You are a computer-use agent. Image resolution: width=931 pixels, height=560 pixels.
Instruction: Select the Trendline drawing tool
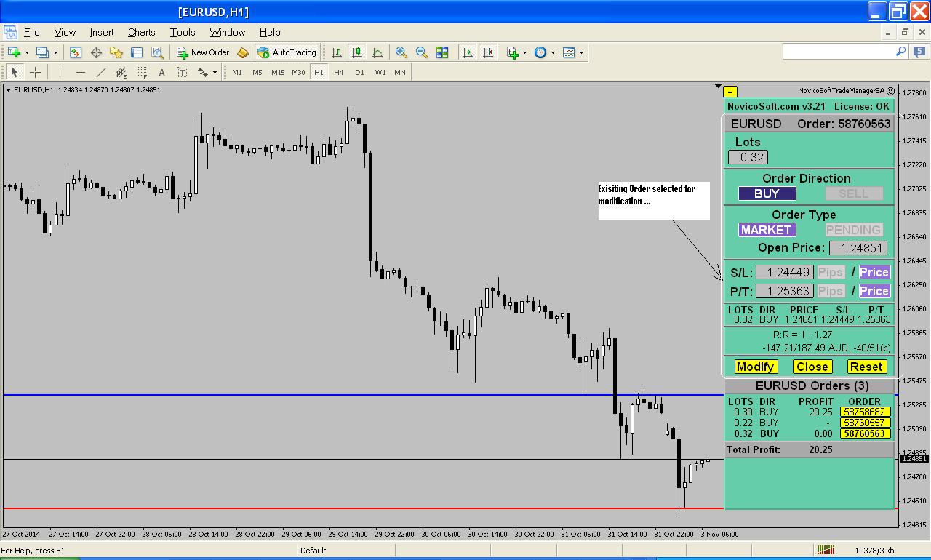point(101,72)
